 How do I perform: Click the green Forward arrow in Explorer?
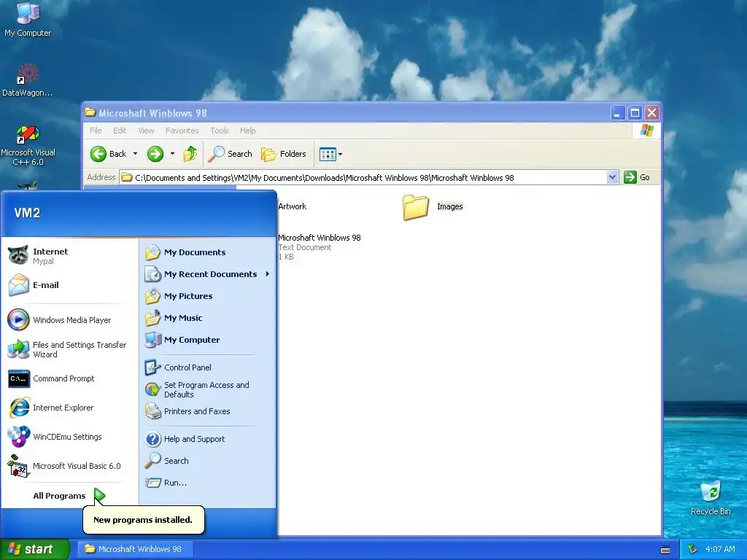coord(155,154)
